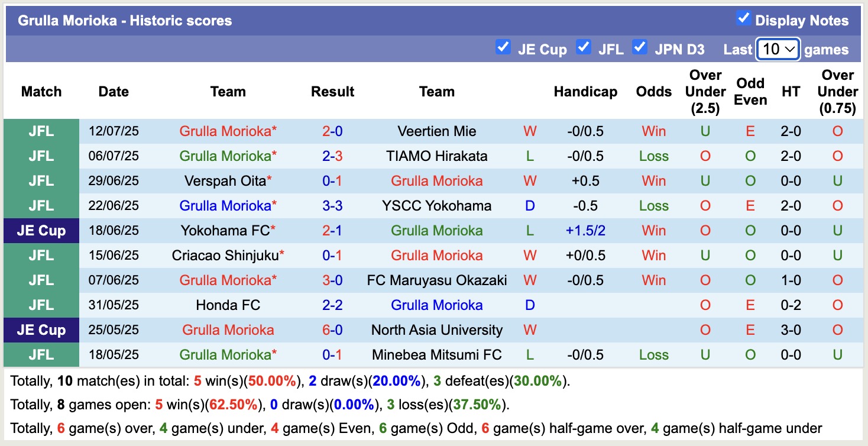Select the JFL badge in the first row

tap(40, 131)
